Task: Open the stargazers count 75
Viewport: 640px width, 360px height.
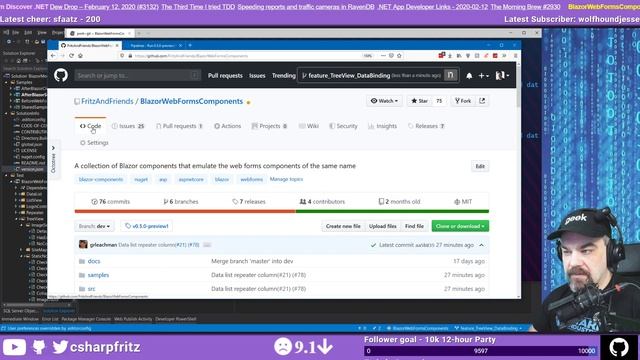Action: click(x=439, y=101)
